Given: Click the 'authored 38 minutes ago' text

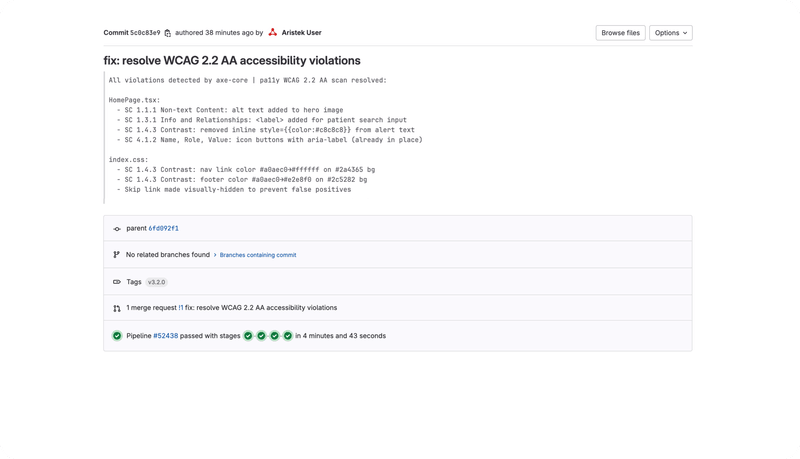Looking at the screenshot, I should click(x=214, y=33).
